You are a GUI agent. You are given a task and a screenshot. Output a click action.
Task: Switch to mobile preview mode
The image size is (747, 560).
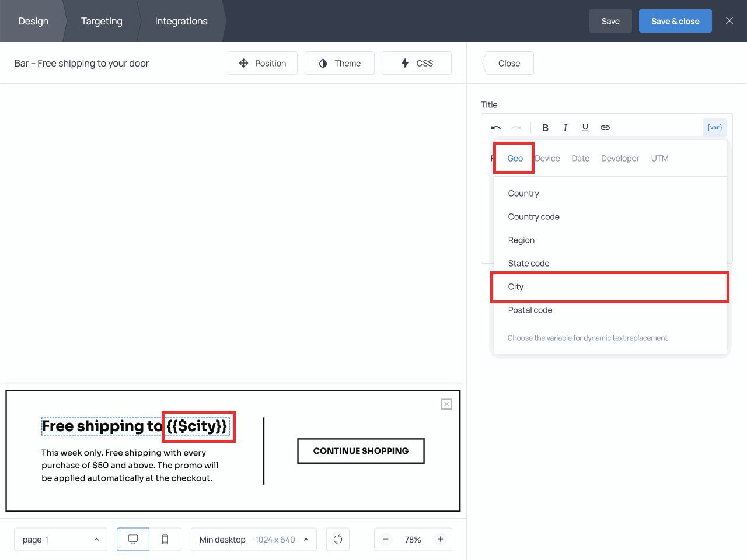pyautogui.click(x=165, y=540)
